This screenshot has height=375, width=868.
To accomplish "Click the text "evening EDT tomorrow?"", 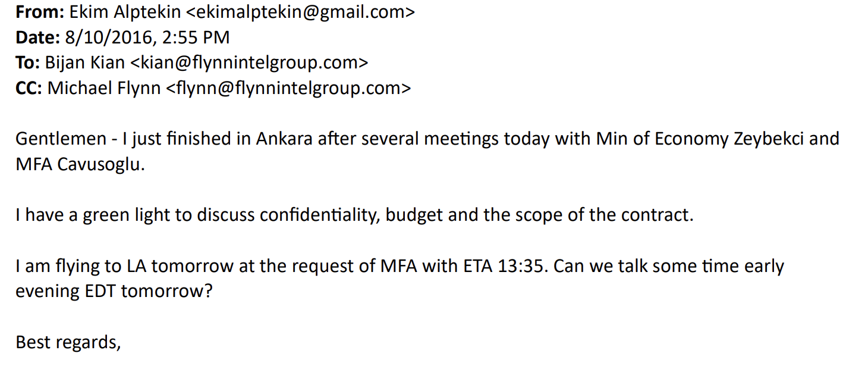I will point(114,291).
